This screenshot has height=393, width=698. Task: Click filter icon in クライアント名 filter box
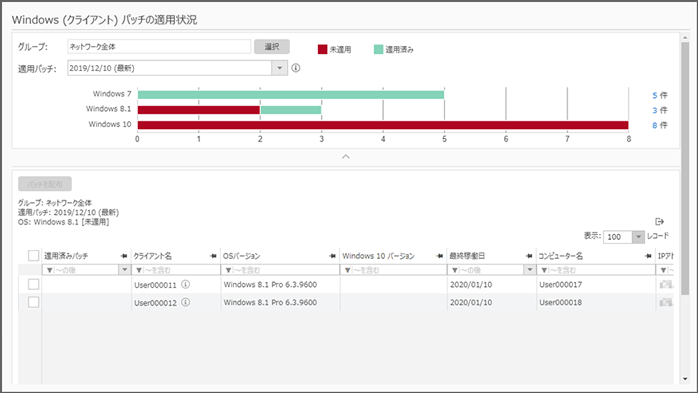139,270
